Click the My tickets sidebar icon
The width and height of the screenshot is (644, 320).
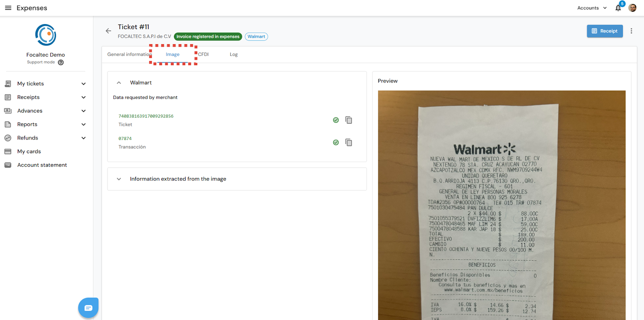[8, 84]
